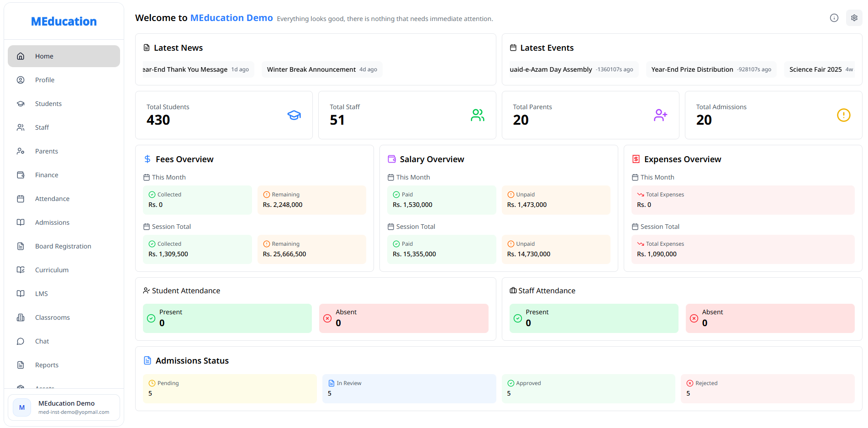Click the settings gear in the top bar
The height and width of the screenshot is (428, 868).
(854, 18)
